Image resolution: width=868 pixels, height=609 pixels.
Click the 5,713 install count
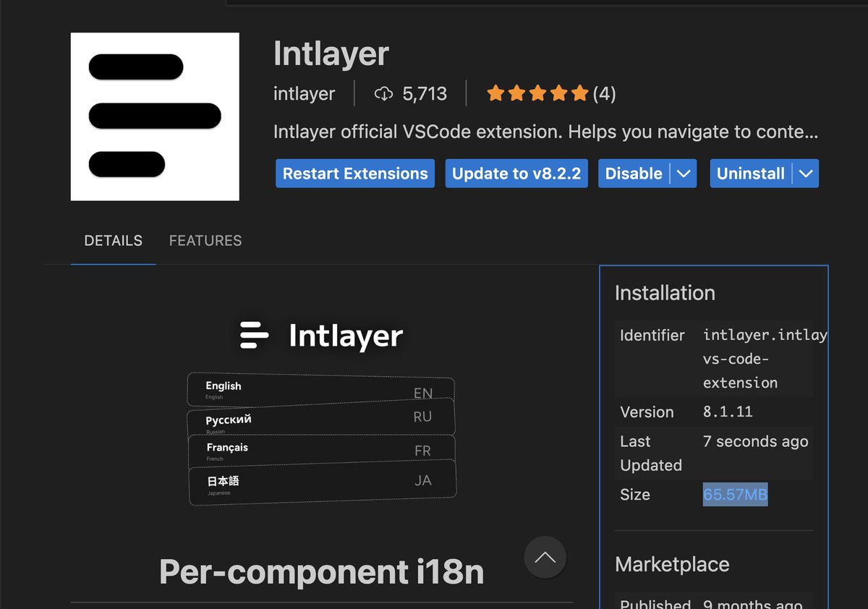coord(425,93)
